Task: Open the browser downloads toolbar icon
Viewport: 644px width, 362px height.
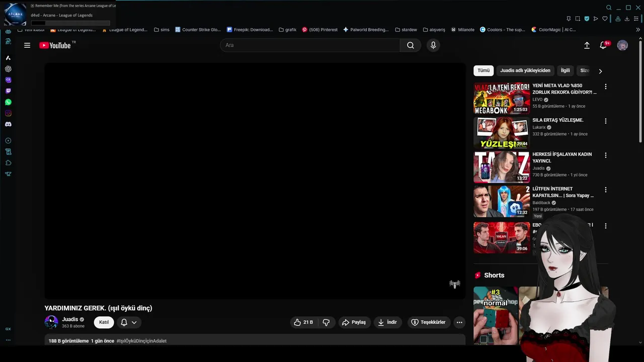Action: click(x=627, y=19)
